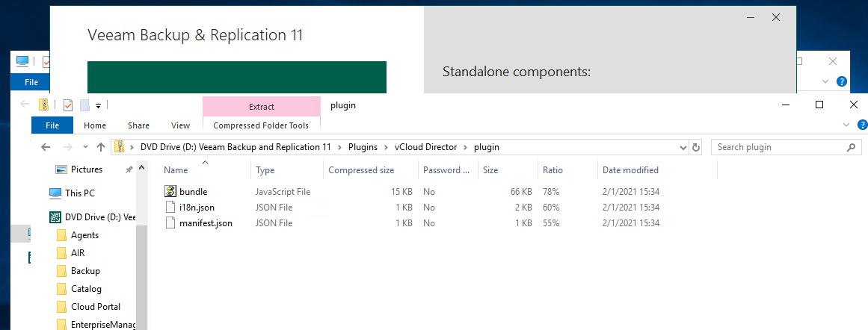
Task: Click the navigation pane scroll up arrow
Action: [x=141, y=167]
